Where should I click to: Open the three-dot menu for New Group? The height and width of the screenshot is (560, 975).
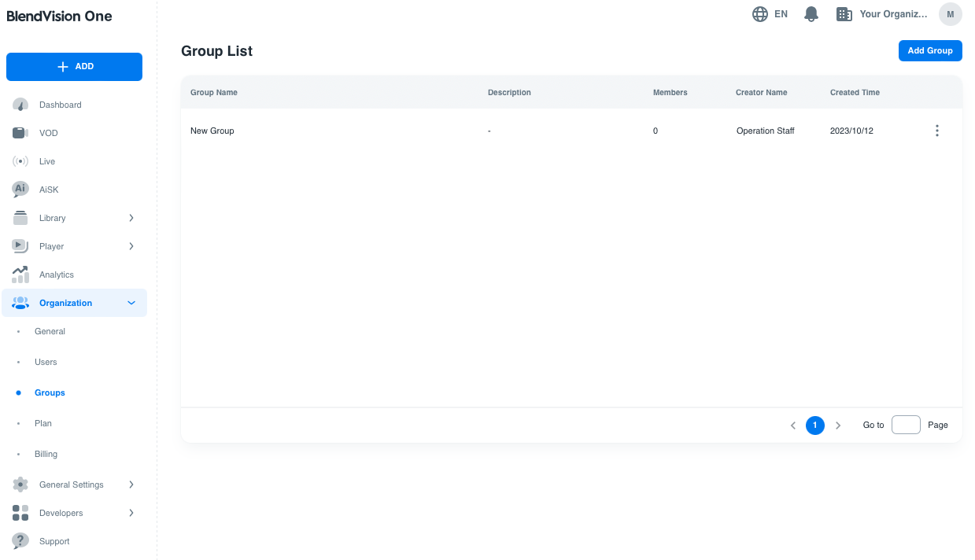936,131
